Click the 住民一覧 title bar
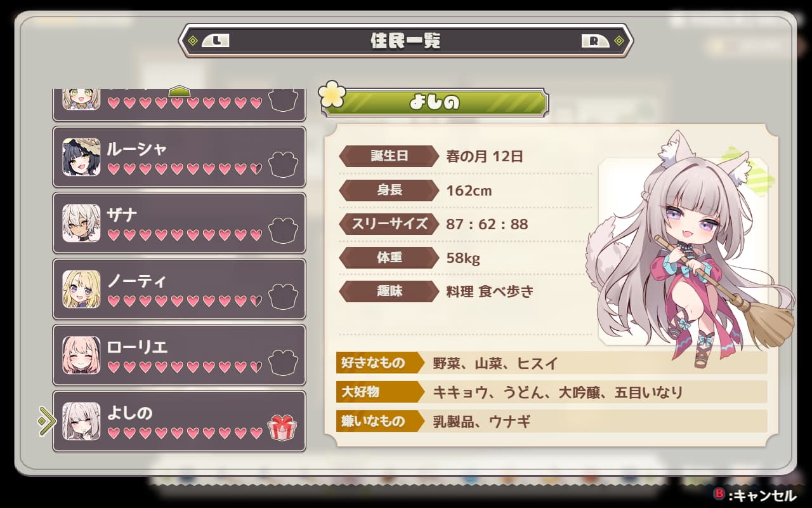This screenshot has width=812, height=508. 406,41
